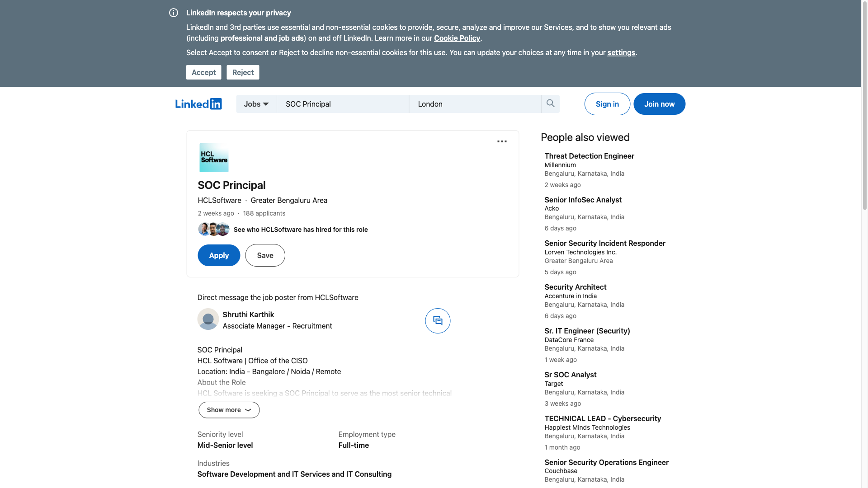Open the three-dot more options menu

coord(502,141)
